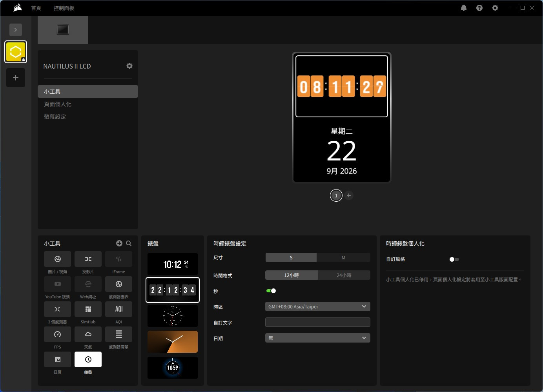Select the YouTube 視頻 widget
Image resolution: width=543 pixels, height=392 pixels.
(58, 284)
